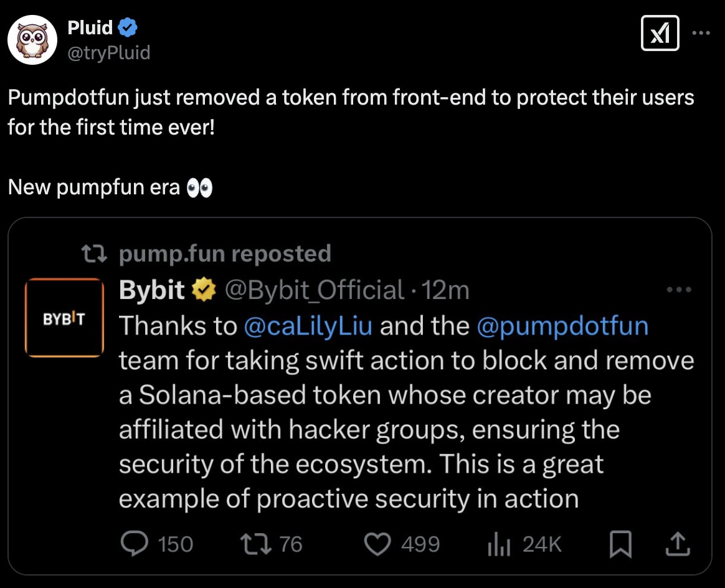Open the reply icon on Bybit's tweet

[136, 544]
